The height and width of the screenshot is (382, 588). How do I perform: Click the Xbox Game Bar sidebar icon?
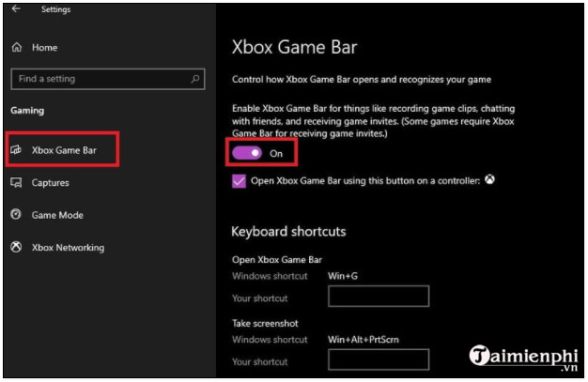pyautogui.click(x=16, y=149)
